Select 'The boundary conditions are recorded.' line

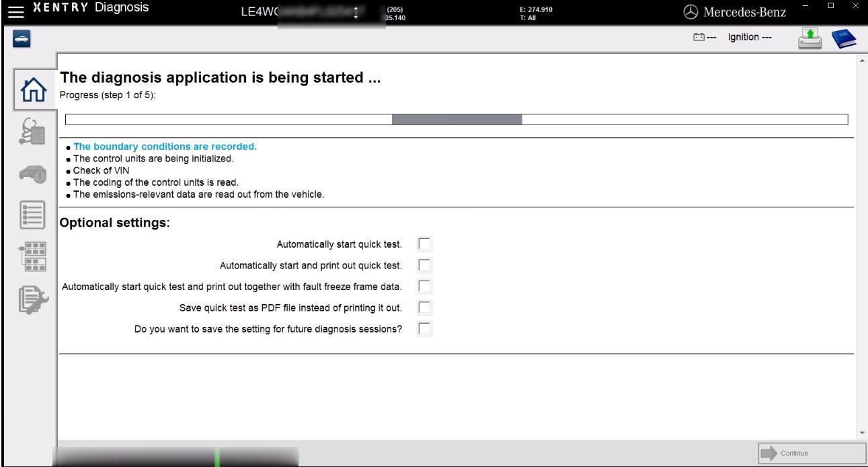(165, 147)
